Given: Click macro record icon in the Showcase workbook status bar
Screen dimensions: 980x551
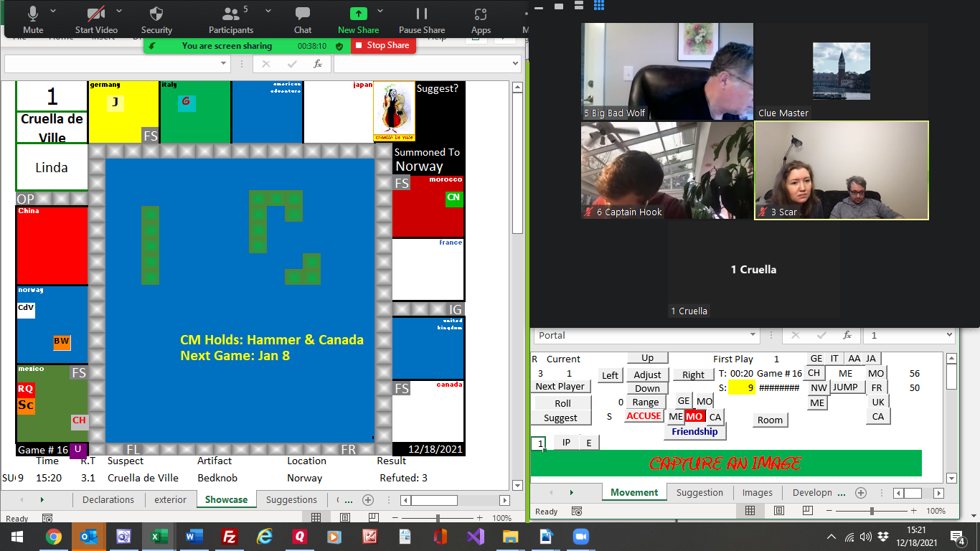Looking at the screenshot, I should click(47, 518).
